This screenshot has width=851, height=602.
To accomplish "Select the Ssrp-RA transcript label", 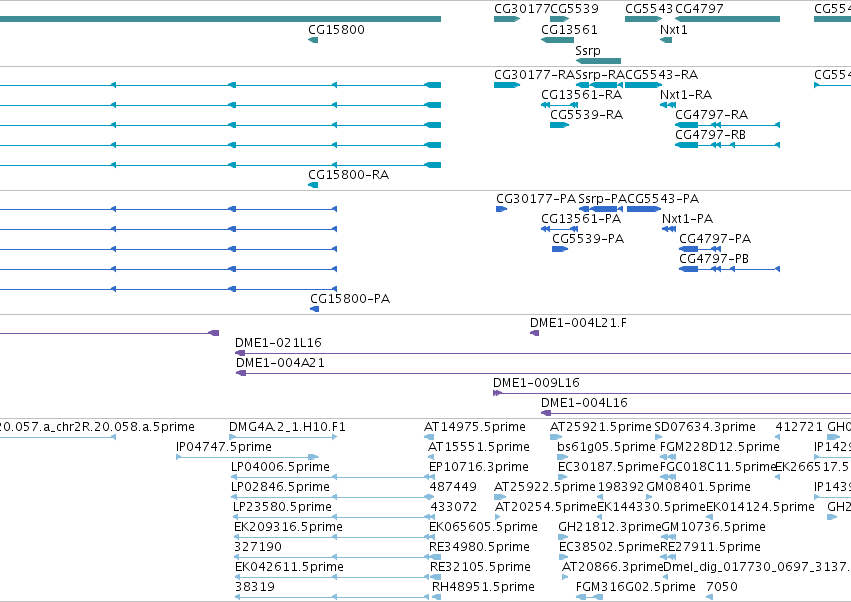I will [600, 75].
